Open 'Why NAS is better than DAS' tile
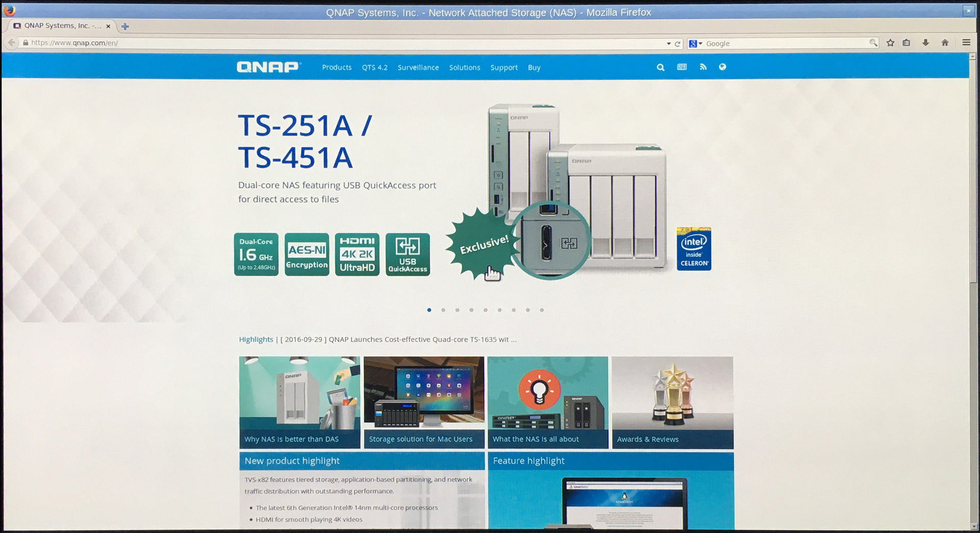980x533 pixels. pyautogui.click(x=300, y=402)
